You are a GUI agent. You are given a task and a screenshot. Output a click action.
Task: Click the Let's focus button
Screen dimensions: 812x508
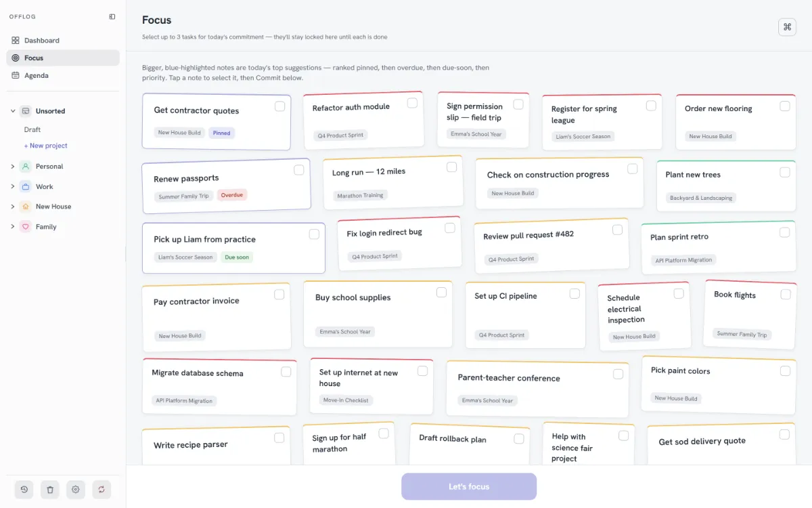[469, 486]
